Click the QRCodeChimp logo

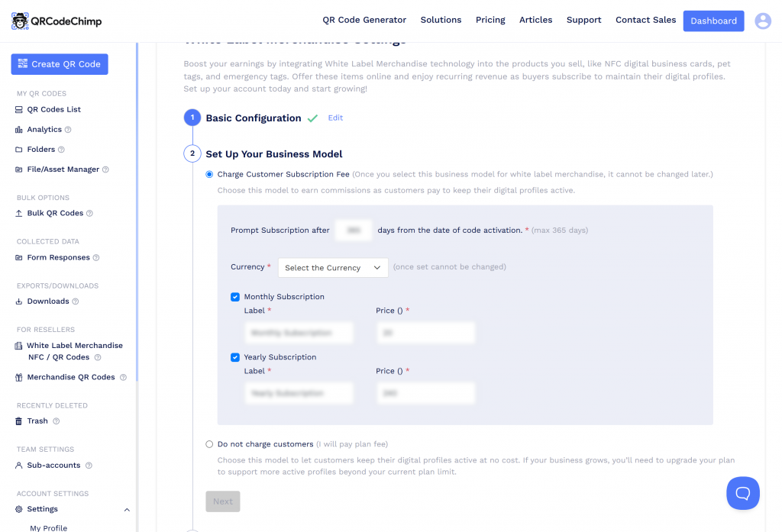point(57,21)
